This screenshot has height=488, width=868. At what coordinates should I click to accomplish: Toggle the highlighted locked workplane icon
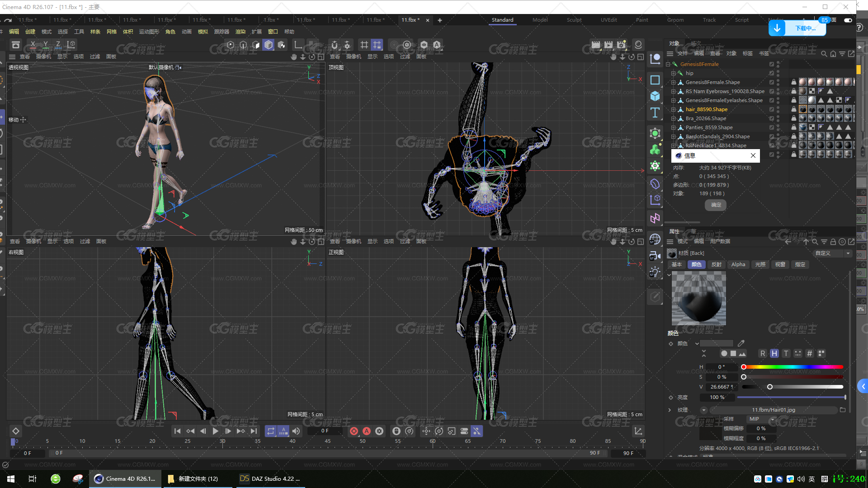[377, 45]
